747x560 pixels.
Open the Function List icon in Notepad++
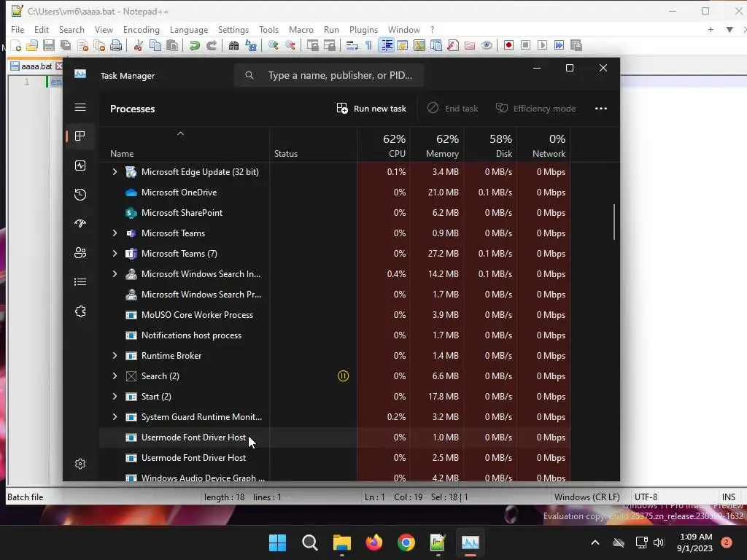[x=452, y=45]
